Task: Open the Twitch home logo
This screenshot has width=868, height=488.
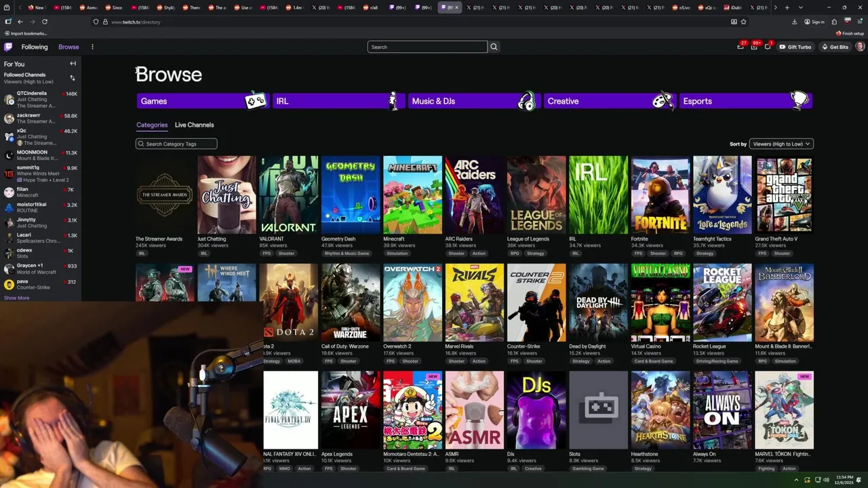Action: [x=8, y=47]
